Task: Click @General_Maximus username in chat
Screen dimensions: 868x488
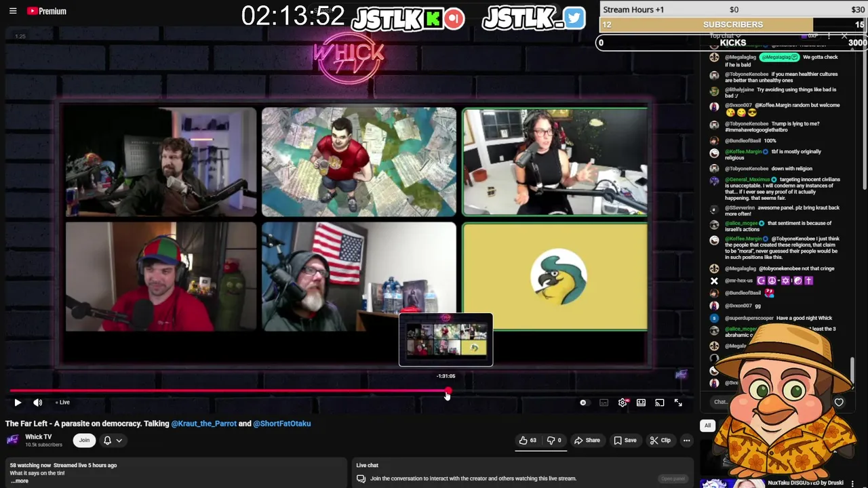Action: tap(747, 180)
